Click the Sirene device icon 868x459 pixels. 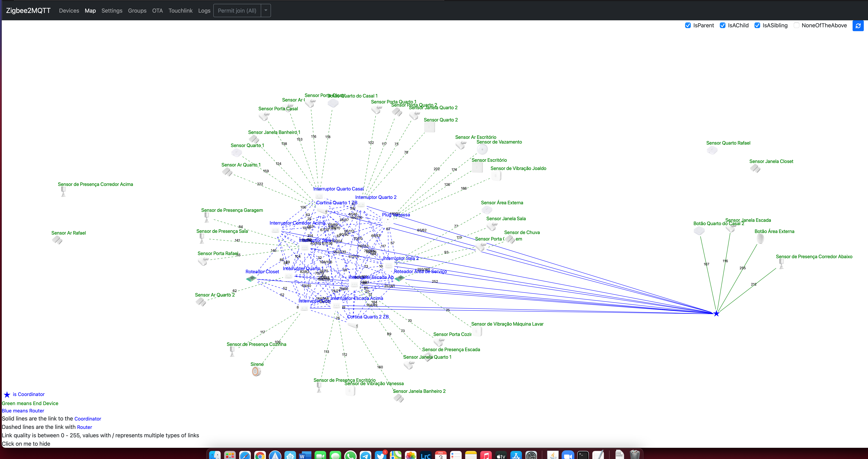(x=256, y=371)
